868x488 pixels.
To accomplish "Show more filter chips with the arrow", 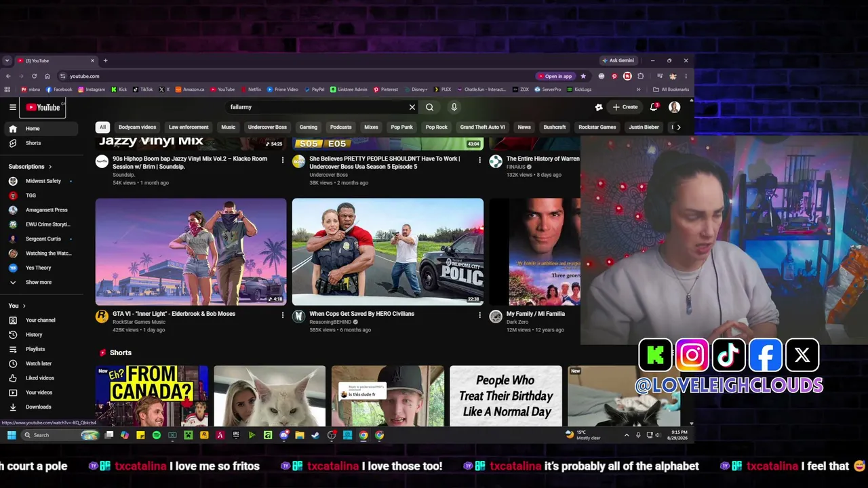I will click(x=678, y=127).
